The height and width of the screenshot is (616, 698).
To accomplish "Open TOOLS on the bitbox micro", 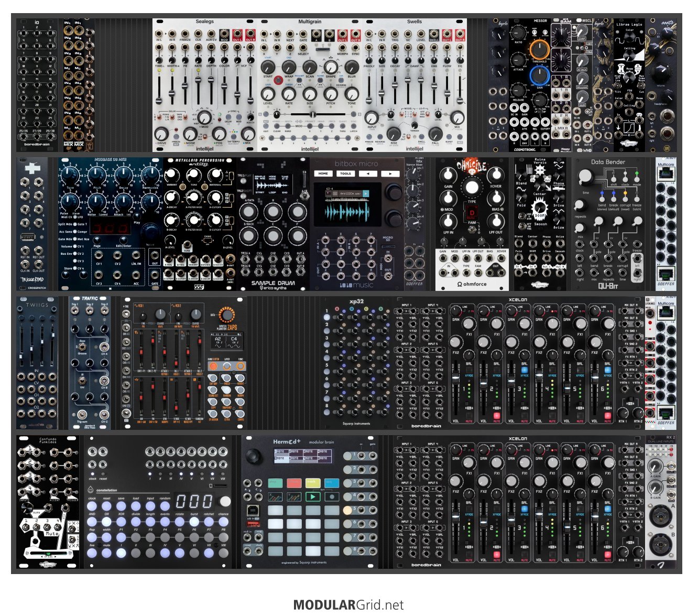I will click(345, 174).
